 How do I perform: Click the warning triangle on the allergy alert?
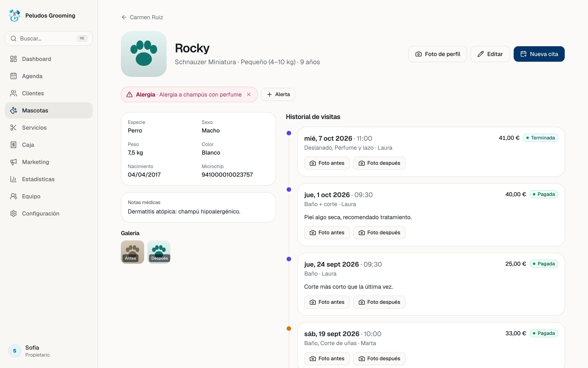tap(129, 94)
